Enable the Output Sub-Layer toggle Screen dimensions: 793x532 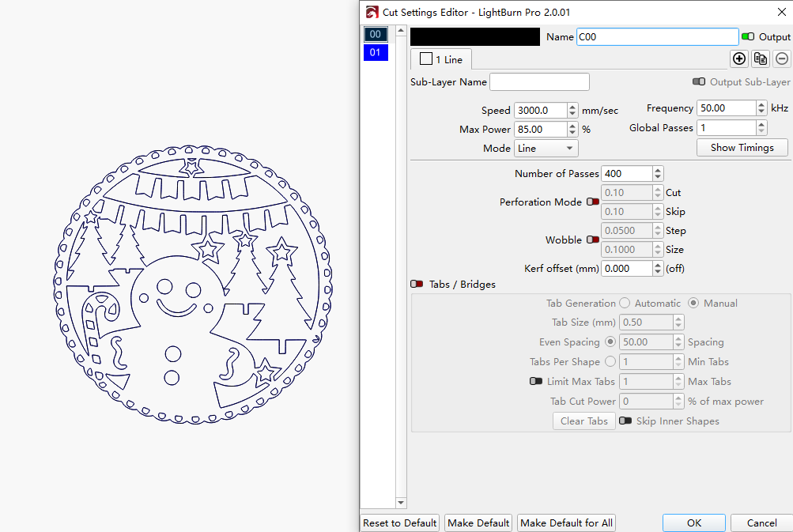click(x=697, y=81)
